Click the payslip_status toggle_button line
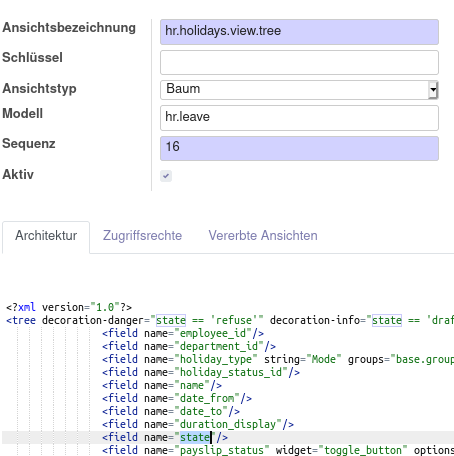The image size is (454, 456). [278, 450]
